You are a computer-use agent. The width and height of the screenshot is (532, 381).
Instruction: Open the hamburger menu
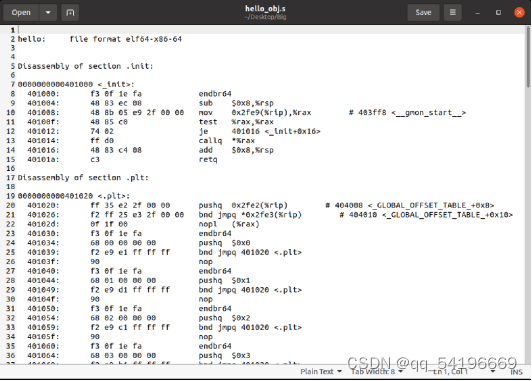pyautogui.click(x=453, y=13)
